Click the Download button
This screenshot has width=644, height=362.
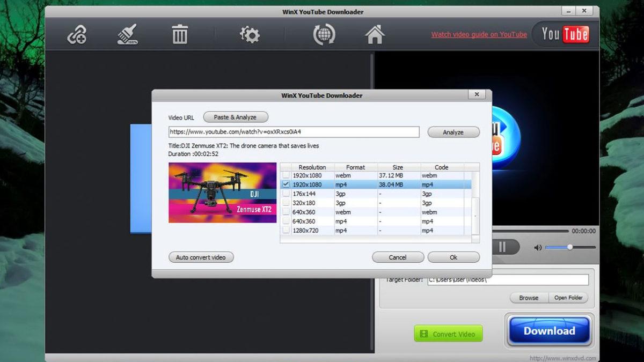pyautogui.click(x=549, y=331)
